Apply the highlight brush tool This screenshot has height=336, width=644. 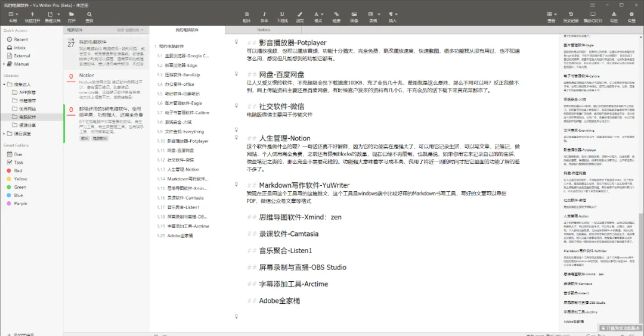[300, 14]
